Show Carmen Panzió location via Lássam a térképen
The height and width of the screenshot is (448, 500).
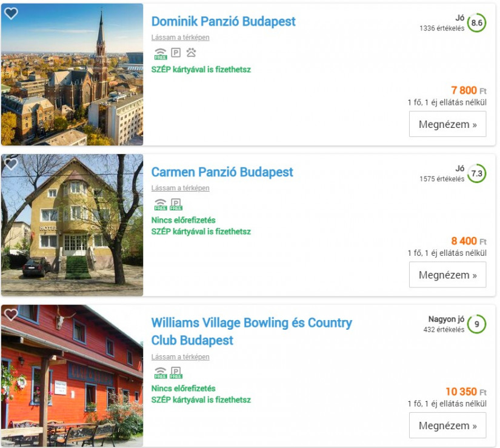pyautogui.click(x=180, y=188)
